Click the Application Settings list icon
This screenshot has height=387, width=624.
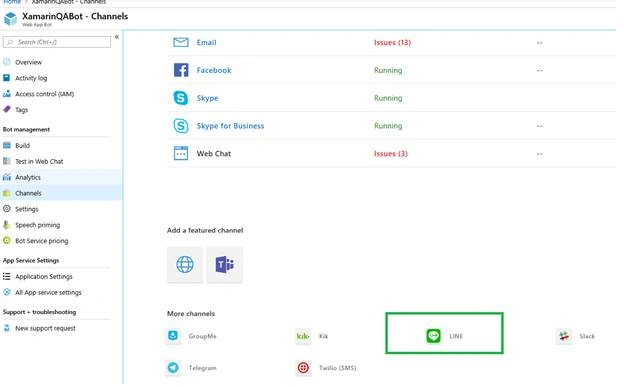click(x=7, y=276)
